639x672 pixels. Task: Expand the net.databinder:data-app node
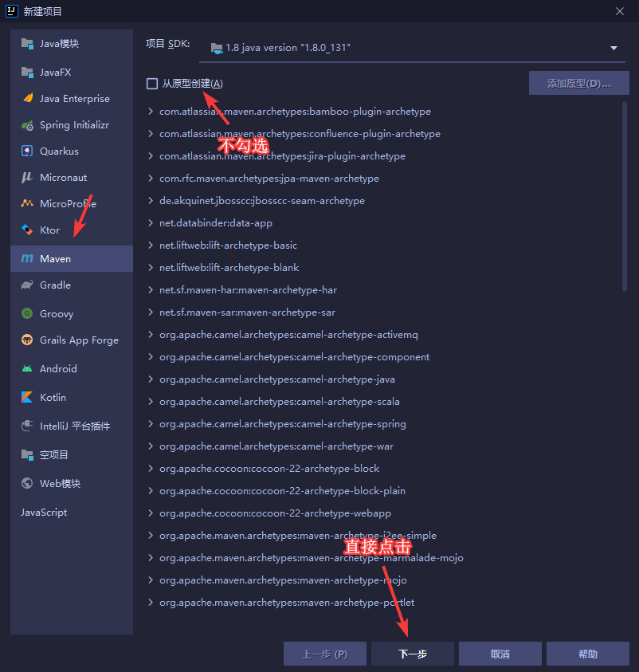pyautogui.click(x=151, y=223)
